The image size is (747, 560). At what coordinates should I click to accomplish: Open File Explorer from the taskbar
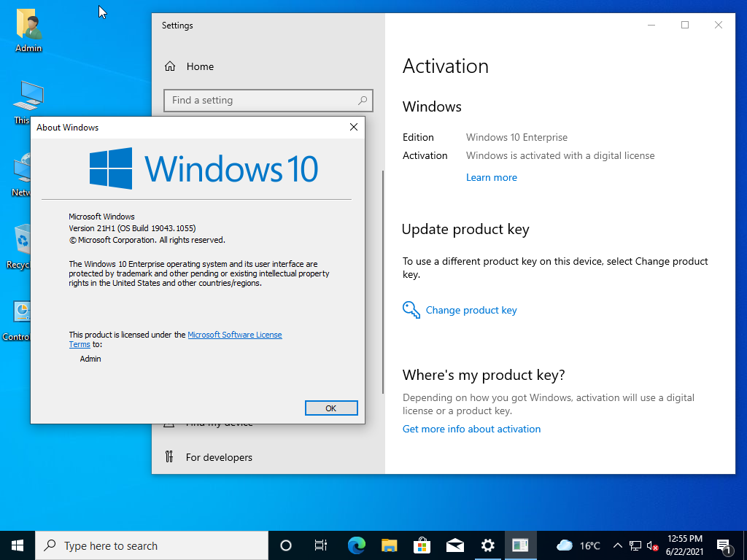point(390,545)
